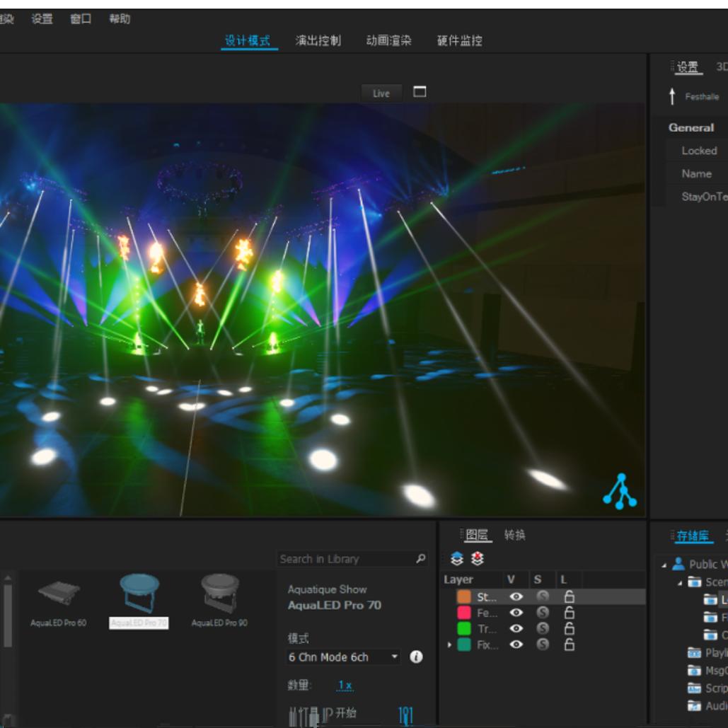The height and width of the screenshot is (728, 728).
Task: Collapse the Public workspace tree node
Action: point(664,565)
